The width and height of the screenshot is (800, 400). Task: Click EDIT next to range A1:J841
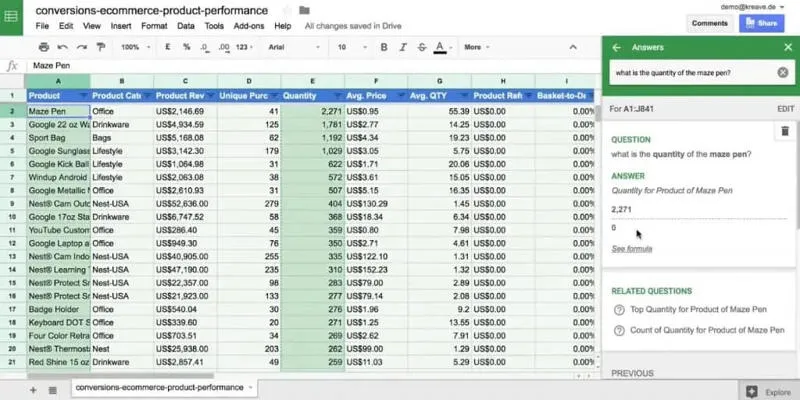tap(786, 109)
